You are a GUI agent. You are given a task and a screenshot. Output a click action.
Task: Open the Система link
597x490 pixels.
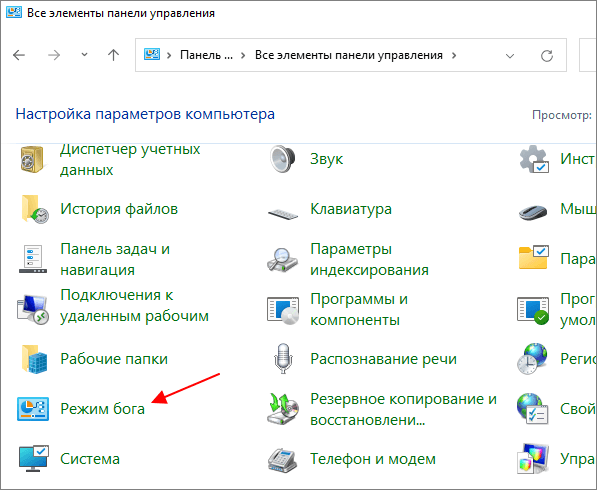[90, 459]
